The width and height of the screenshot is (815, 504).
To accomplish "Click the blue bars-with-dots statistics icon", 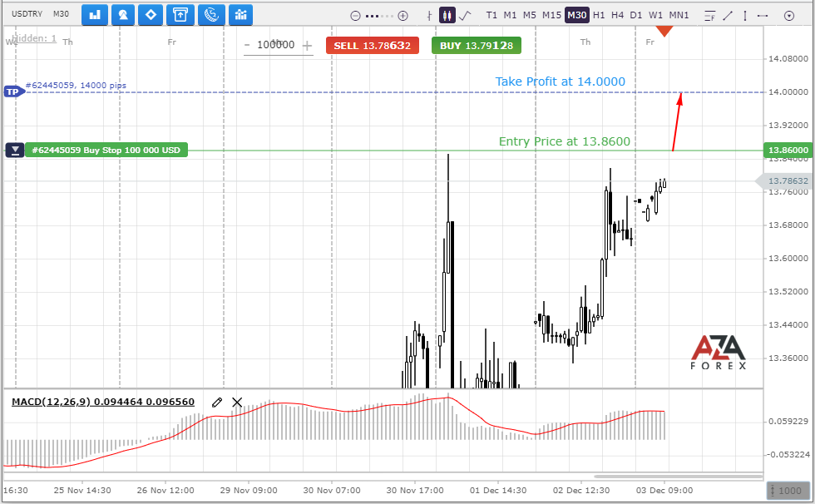I will [240, 15].
